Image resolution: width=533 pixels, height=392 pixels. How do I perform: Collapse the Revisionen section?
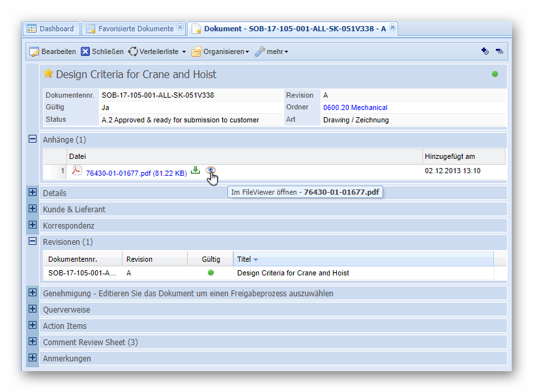33,241
